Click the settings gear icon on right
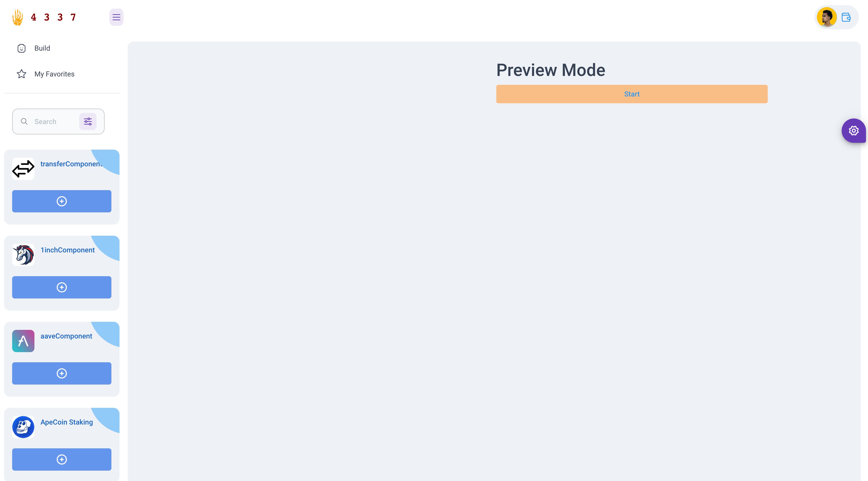868x481 pixels. [x=854, y=130]
